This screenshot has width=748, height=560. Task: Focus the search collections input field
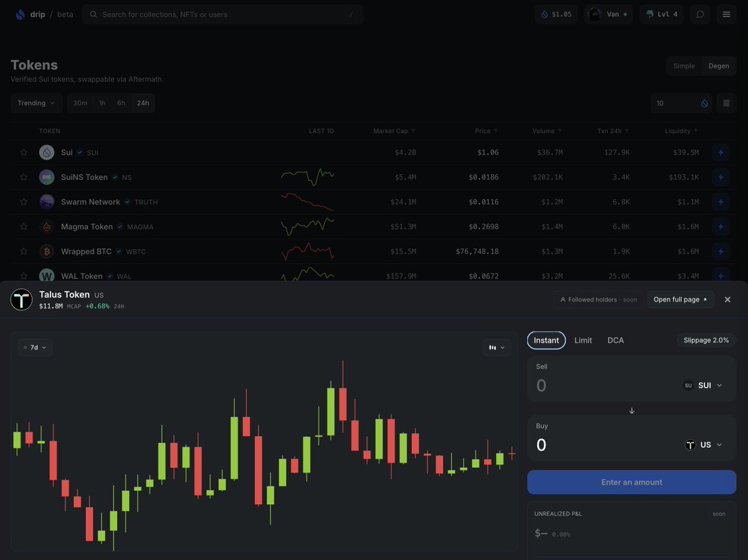[x=223, y=14]
